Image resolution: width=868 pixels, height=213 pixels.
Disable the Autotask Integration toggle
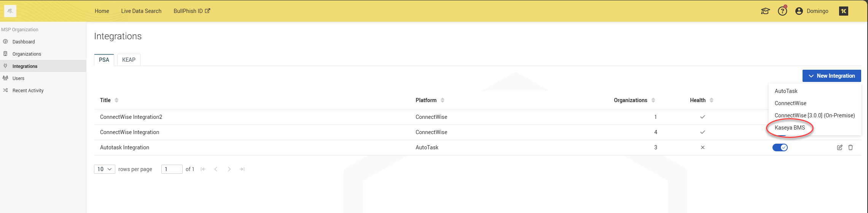click(x=780, y=147)
